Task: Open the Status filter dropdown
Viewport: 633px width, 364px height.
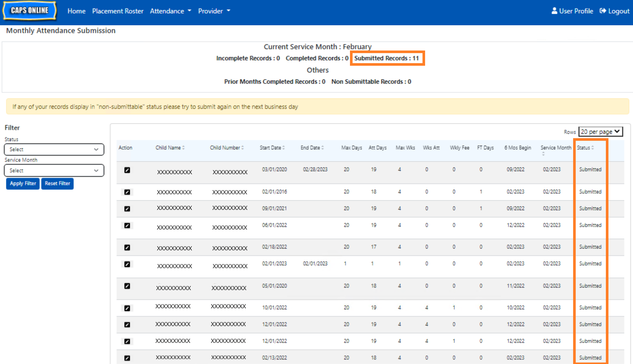Action: click(x=54, y=149)
